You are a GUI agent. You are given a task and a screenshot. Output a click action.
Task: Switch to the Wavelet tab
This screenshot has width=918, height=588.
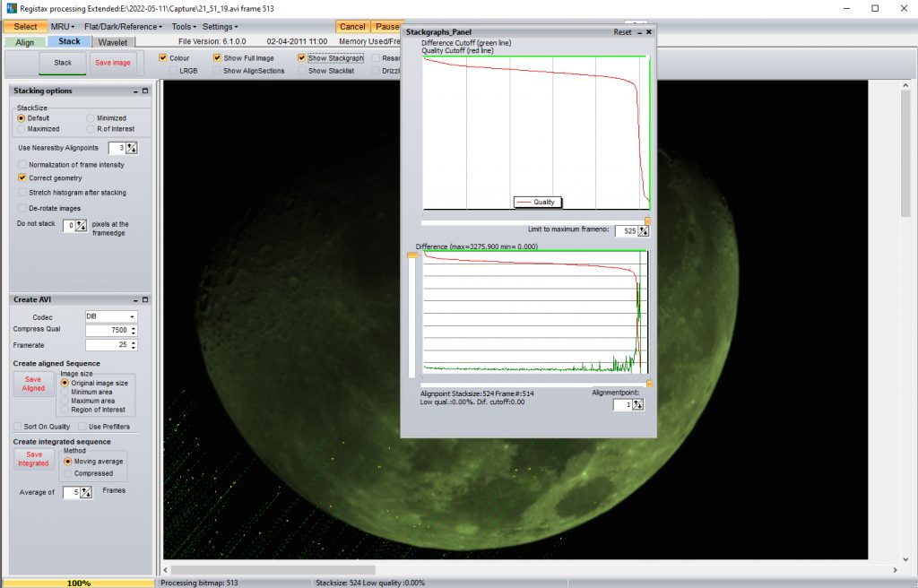click(x=113, y=42)
